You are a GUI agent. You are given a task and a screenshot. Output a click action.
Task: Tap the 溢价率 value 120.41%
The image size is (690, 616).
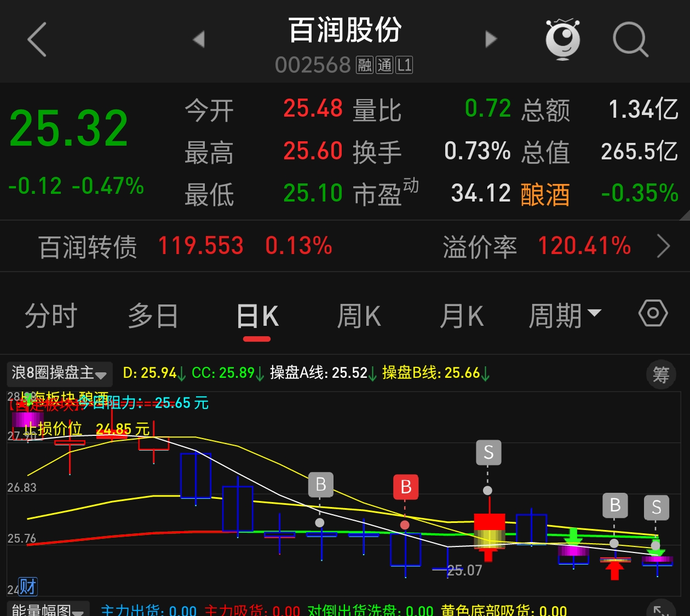(x=584, y=246)
